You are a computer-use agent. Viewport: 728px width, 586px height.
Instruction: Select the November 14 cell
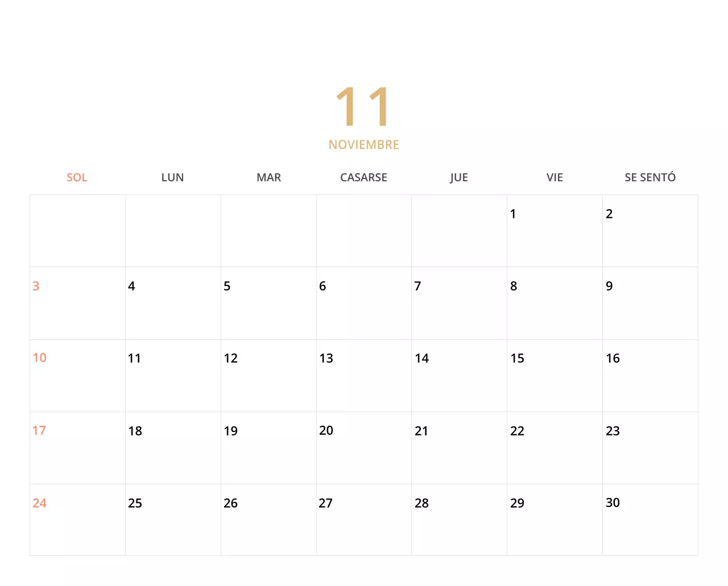click(422, 358)
